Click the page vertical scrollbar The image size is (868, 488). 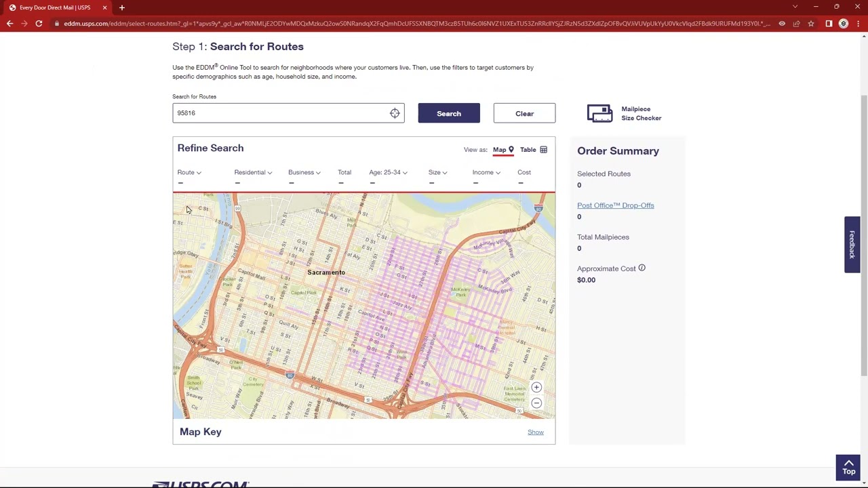click(x=864, y=234)
